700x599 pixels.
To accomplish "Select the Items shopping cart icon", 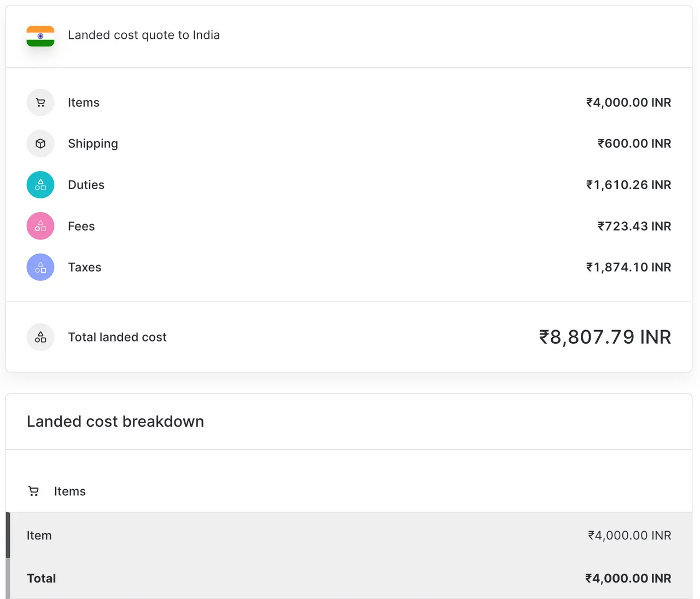I will (x=40, y=102).
